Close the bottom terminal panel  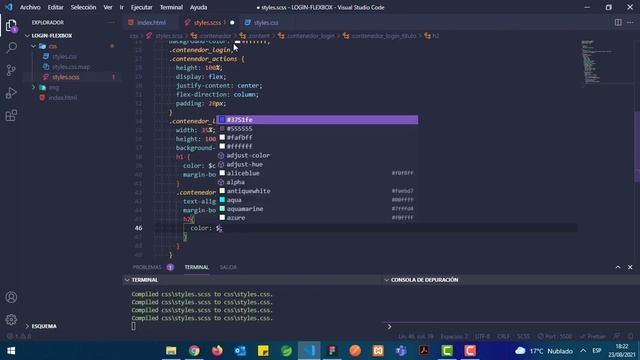pos(630,267)
